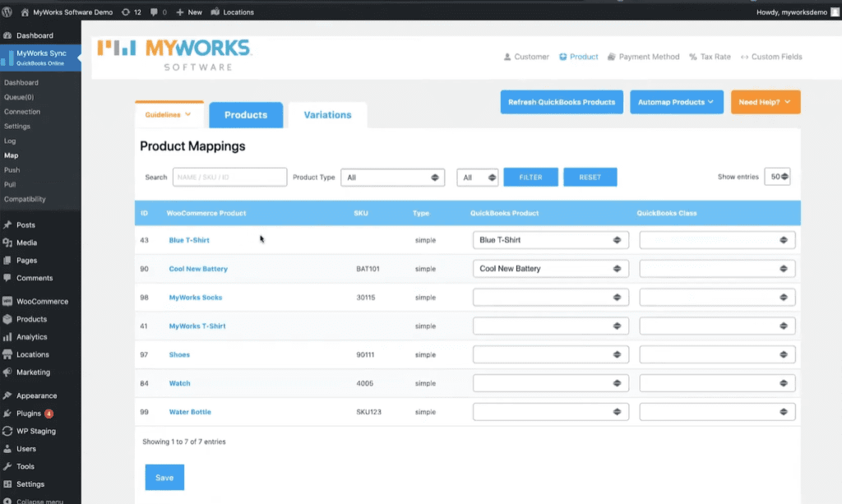The width and height of the screenshot is (842, 504).
Task: Open the Water Bottle product link
Action: (x=190, y=412)
